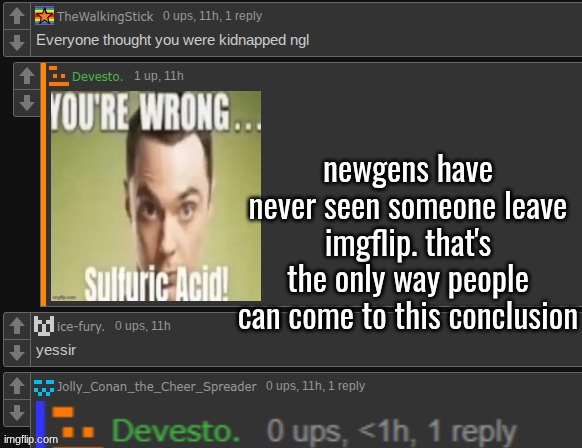Downvote ice-fury's yessir comment
The height and width of the screenshot is (448, 582).
(17, 353)
